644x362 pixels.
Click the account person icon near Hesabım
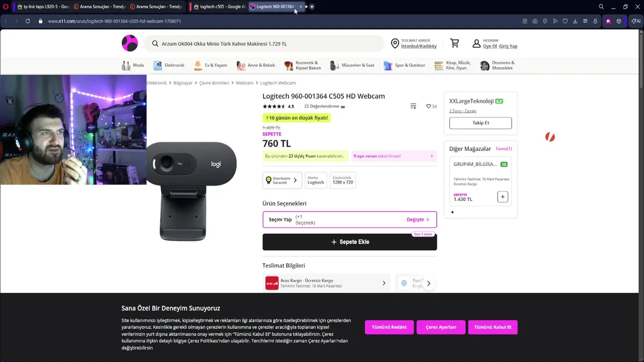(x=476, y=44)
